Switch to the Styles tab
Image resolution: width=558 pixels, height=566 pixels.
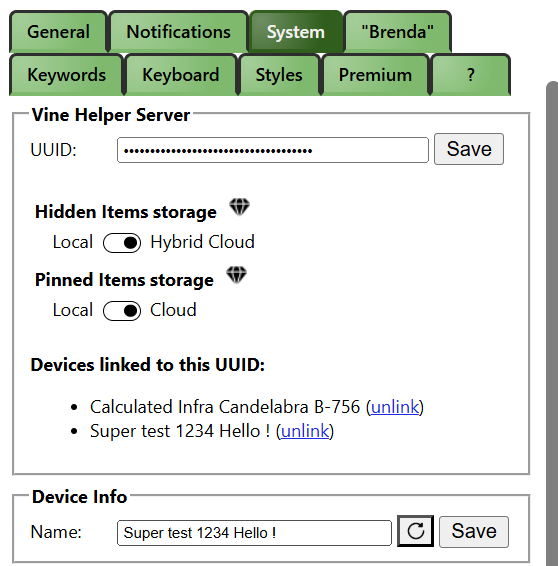[279, 75]
